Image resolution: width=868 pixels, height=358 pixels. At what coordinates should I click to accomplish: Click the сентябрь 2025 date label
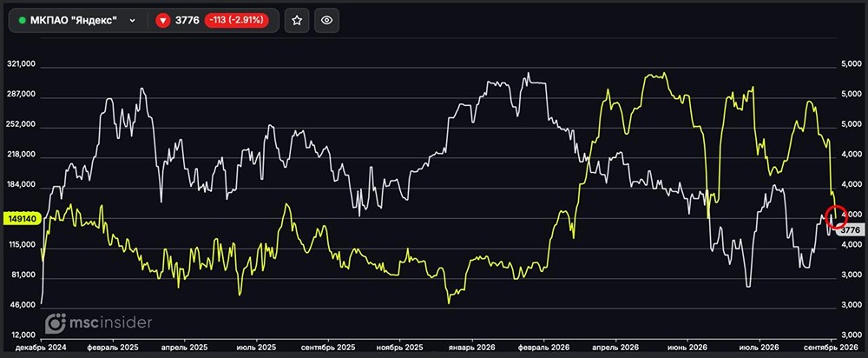[328, 348]
